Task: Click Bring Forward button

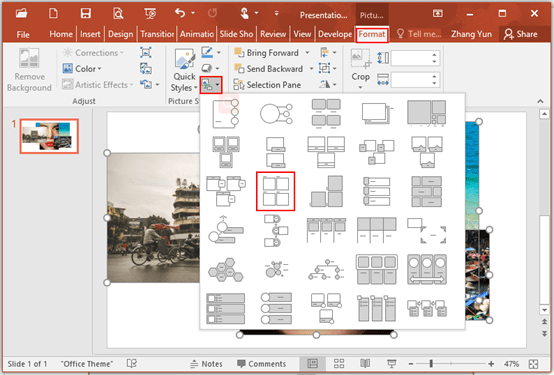Action: click(267, 53)
